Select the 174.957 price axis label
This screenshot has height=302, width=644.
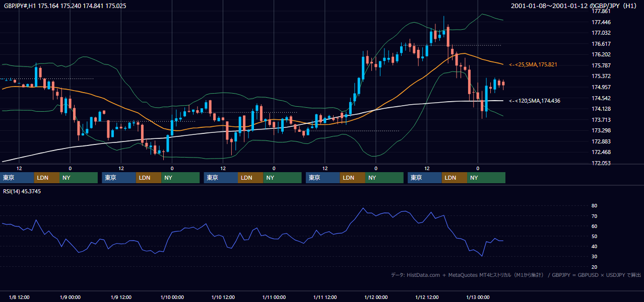pos(601,87)
